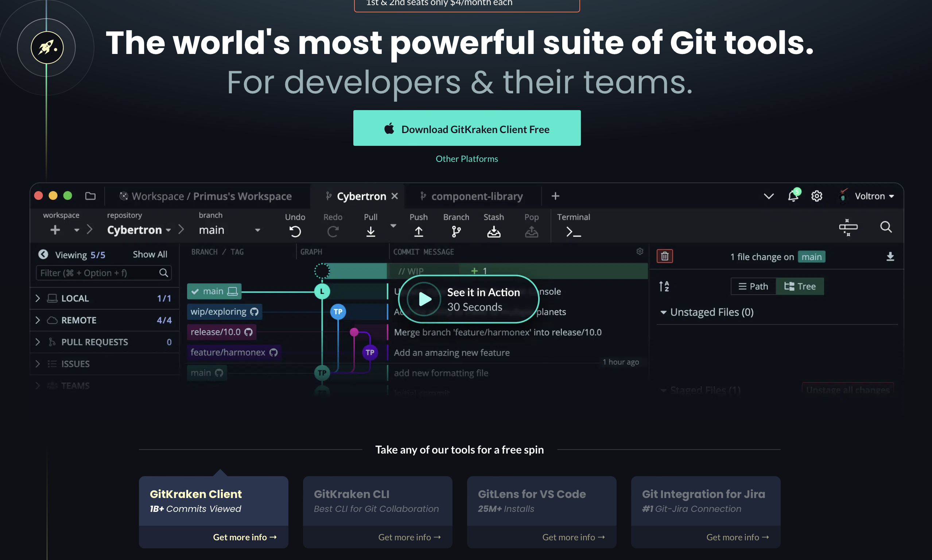Switch file view to Path
Viewport: 932px width, 560px height.
753,286
